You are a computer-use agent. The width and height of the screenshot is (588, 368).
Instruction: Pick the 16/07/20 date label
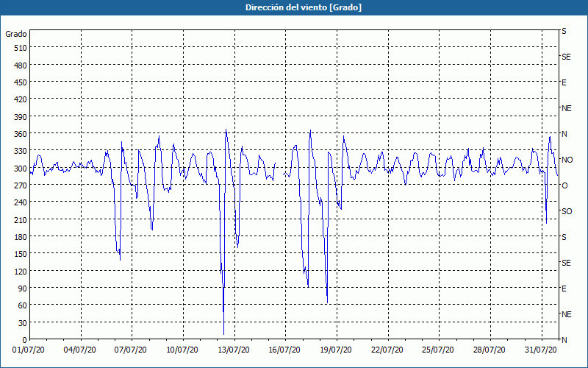coord(284,350)
